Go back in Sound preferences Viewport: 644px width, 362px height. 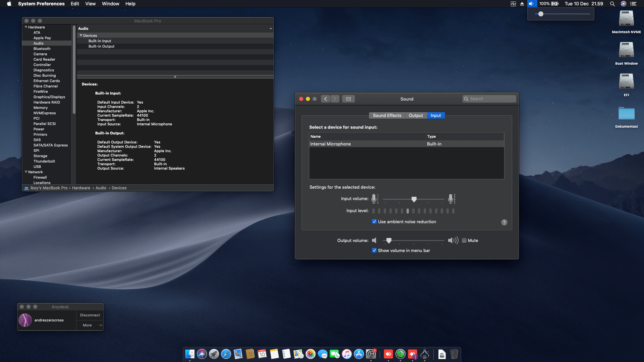pyautogui.click(x=325, y=99)
